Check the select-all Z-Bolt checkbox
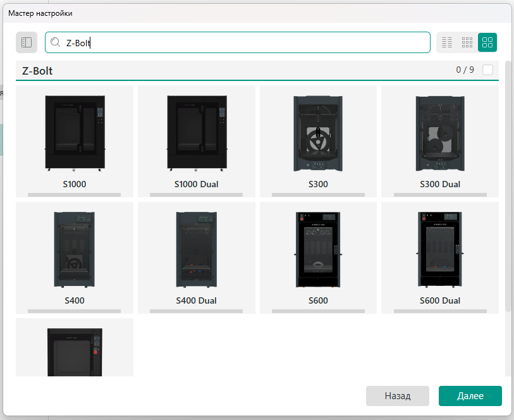This screenshot has width=514, height=420. coord(487,70)
